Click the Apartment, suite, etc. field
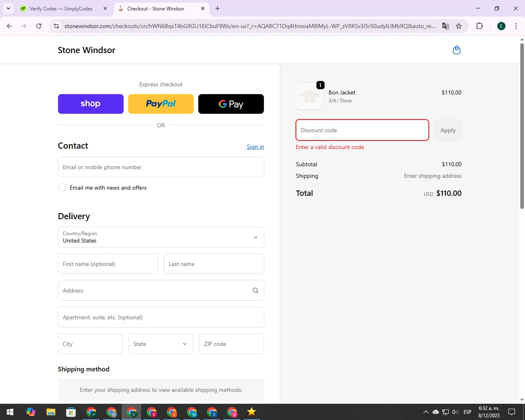 (161, 317)
